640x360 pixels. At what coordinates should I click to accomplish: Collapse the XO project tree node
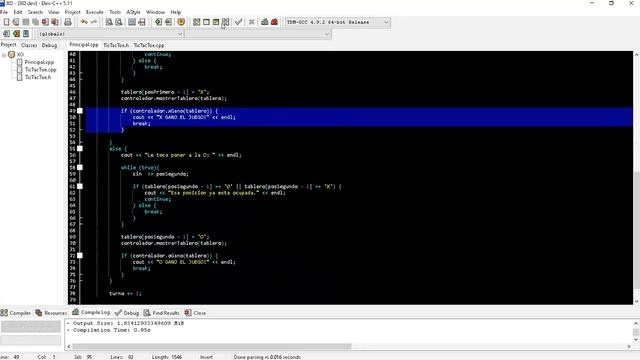coord(4,55)
